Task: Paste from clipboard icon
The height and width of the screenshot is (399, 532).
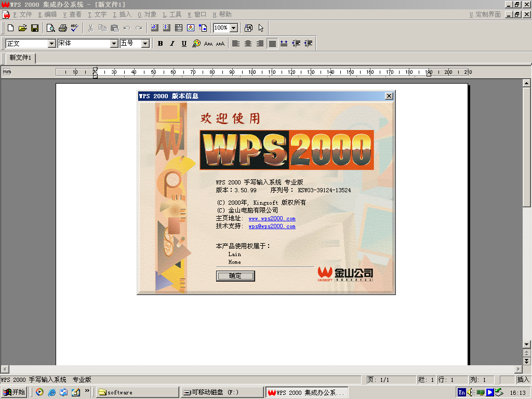Action: [x=115, y=28]
